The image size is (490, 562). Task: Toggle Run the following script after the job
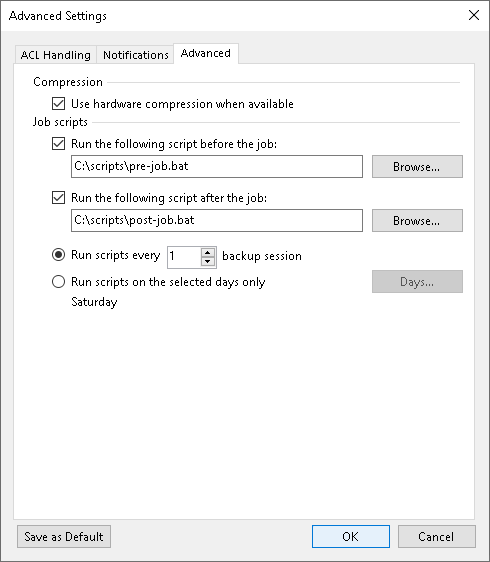(x=58, y=198)
